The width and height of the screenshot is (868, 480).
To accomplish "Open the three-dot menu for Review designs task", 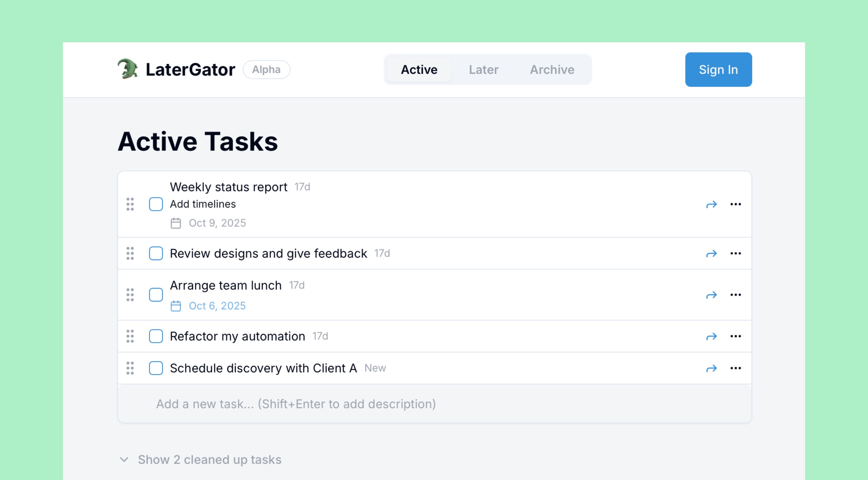I will (736, 253).
